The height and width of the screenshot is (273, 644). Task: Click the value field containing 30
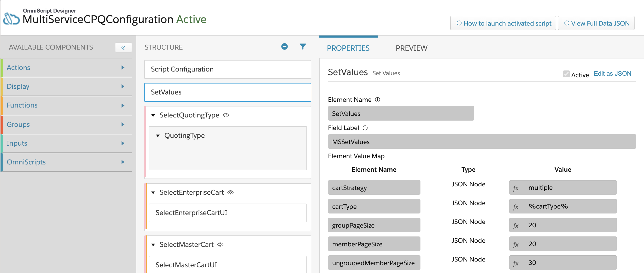(563, 263)
